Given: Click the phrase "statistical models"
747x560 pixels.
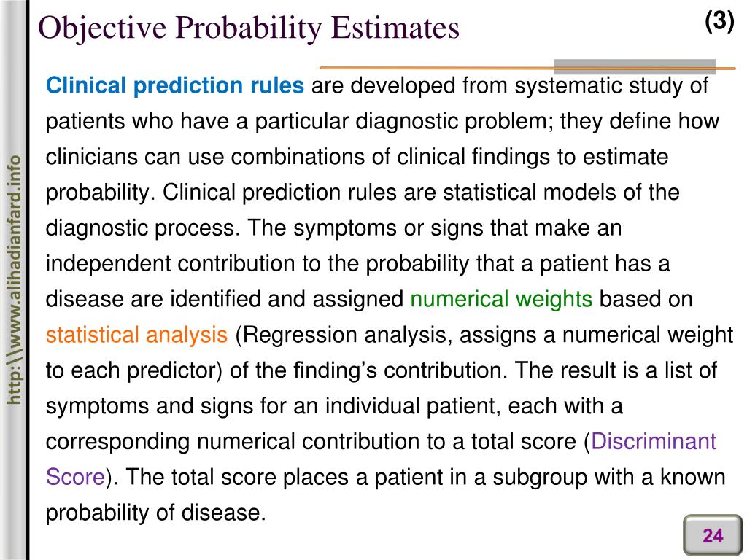Looking at the screenshot, I should (x=508, y=193).
